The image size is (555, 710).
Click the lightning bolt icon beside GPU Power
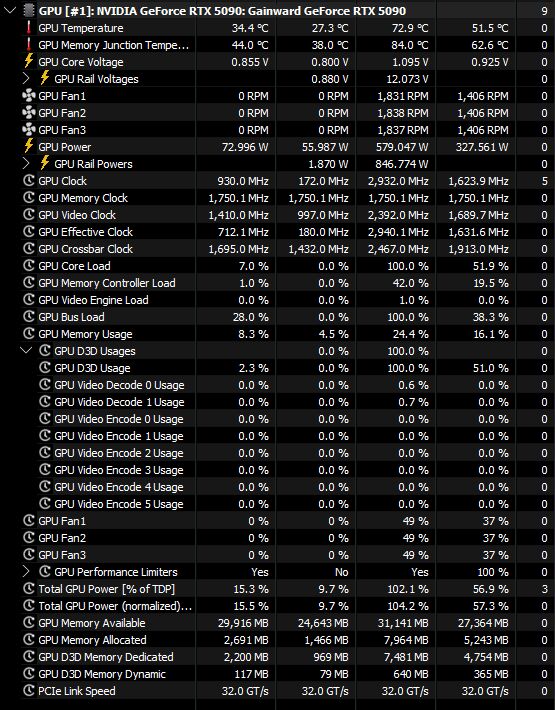tap(29, 147)
